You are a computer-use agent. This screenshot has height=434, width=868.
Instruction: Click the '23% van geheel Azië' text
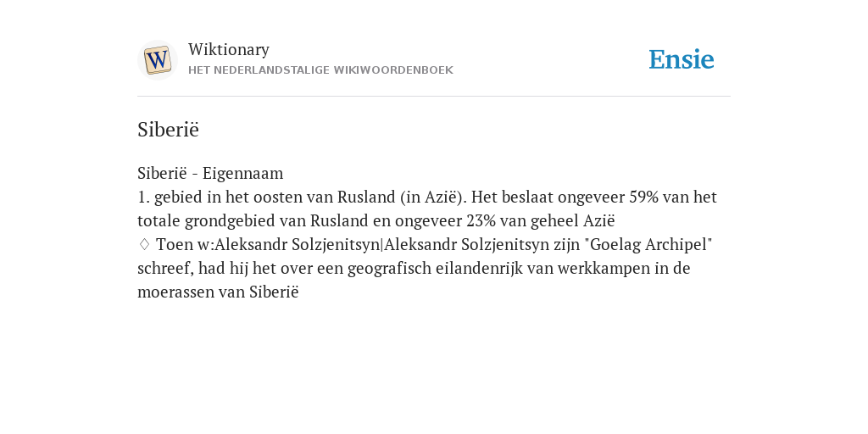click(540, 221)
